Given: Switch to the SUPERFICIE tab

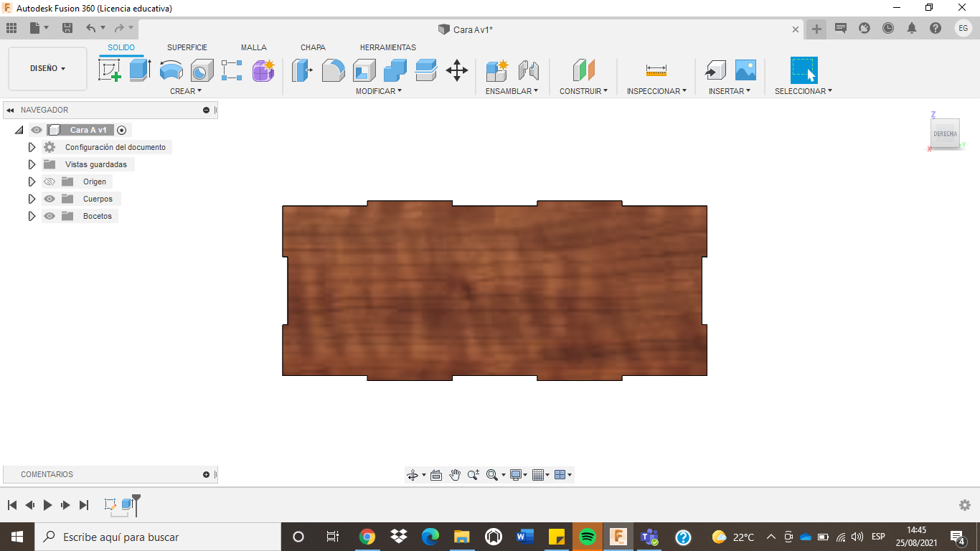Looking at the screenshot, I should click(x=187, y=47).
